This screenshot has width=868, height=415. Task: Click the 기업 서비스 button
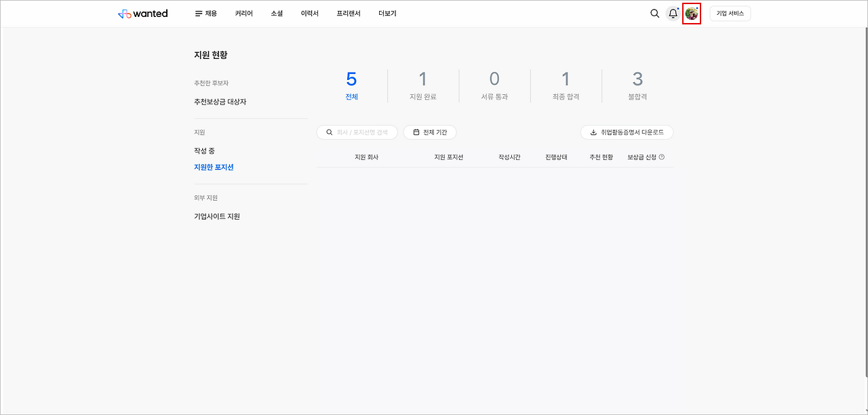730,14
